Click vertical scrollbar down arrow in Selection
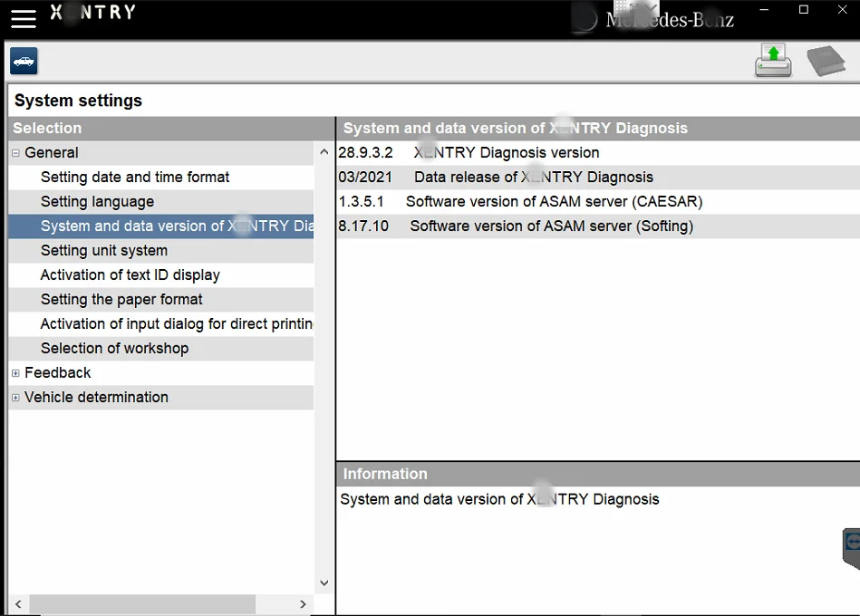Viewport: 860px width, 616px height. (x=324, y=583)
